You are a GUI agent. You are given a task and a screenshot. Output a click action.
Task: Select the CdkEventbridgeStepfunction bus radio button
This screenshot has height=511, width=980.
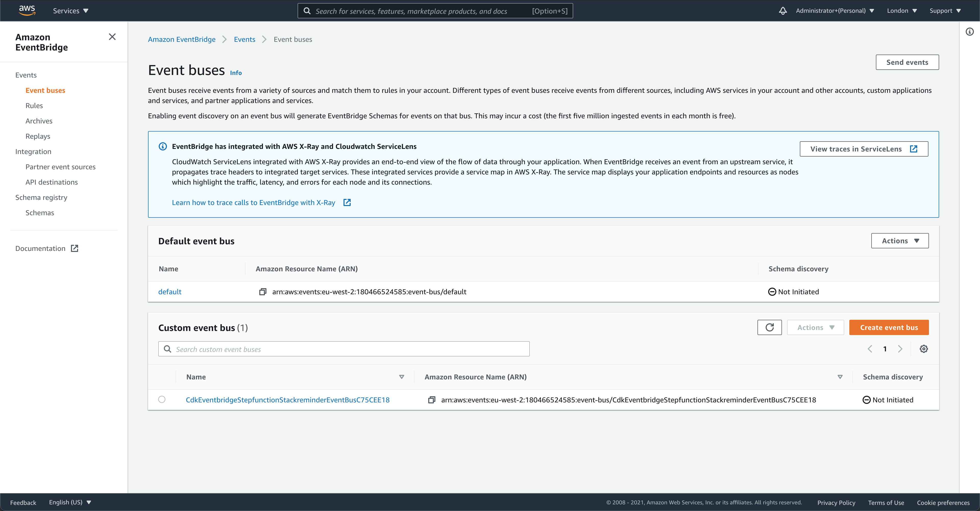pos(162,399)
